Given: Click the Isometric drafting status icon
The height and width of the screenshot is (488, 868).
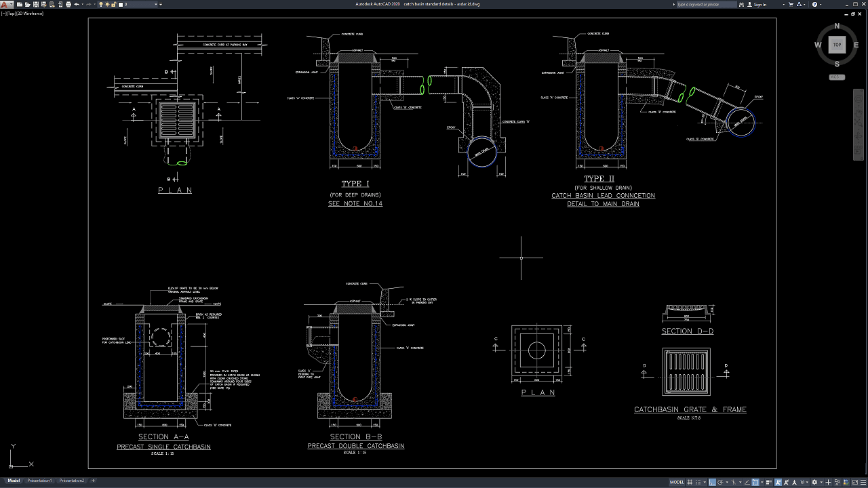Looking at the screenshot, I should coord(734,482).
